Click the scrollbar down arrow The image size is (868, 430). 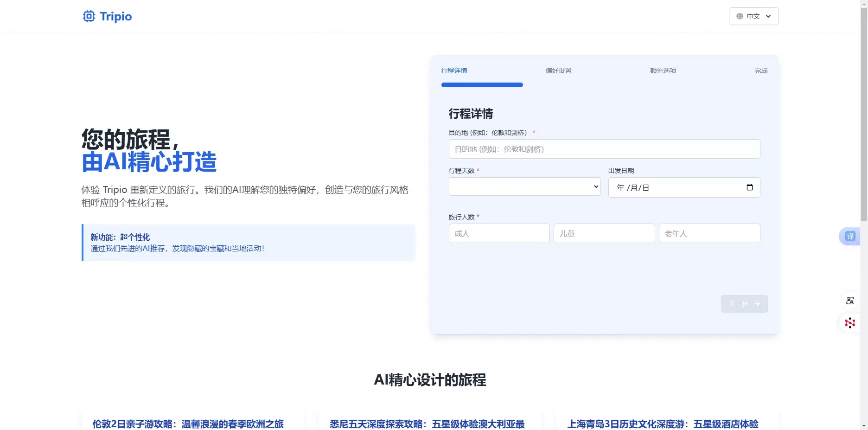[x=864, y=426]
